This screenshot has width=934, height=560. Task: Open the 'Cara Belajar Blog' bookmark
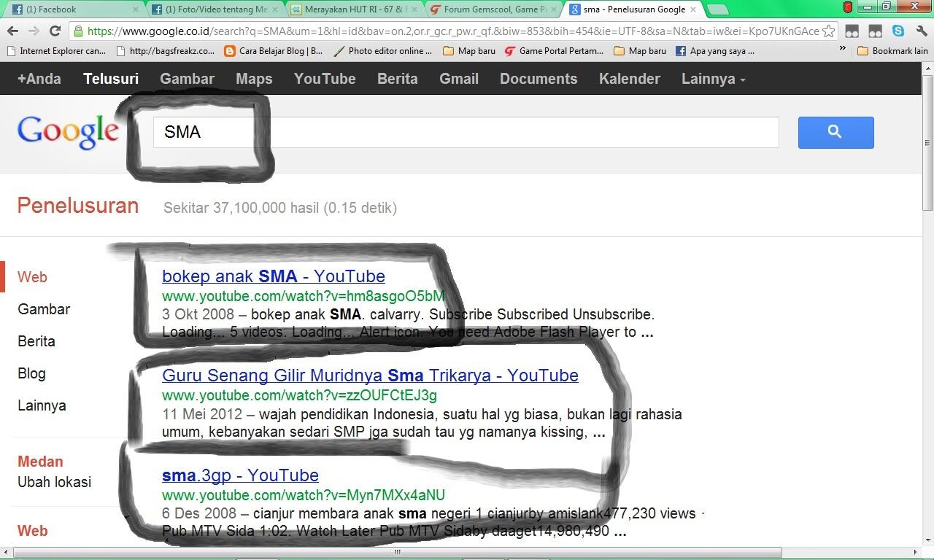(274, 51)
